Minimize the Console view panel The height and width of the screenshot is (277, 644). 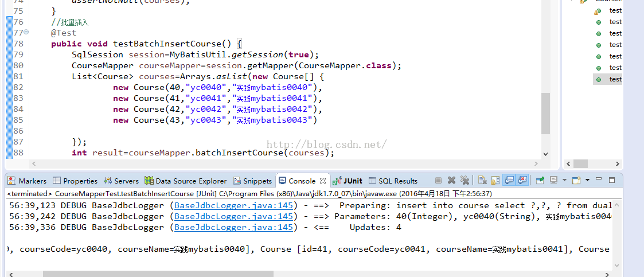pos(599,179)
